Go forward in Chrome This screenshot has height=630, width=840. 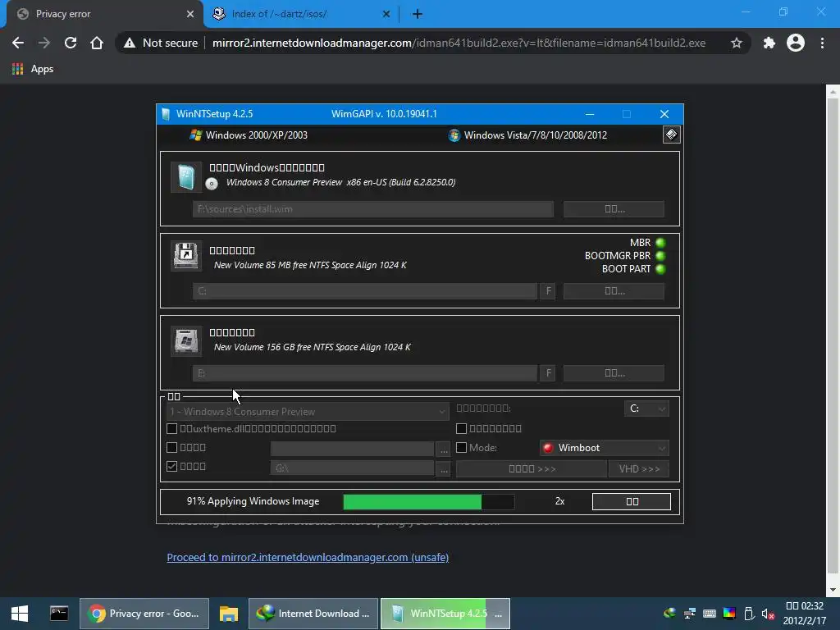(x=44, y=43)
